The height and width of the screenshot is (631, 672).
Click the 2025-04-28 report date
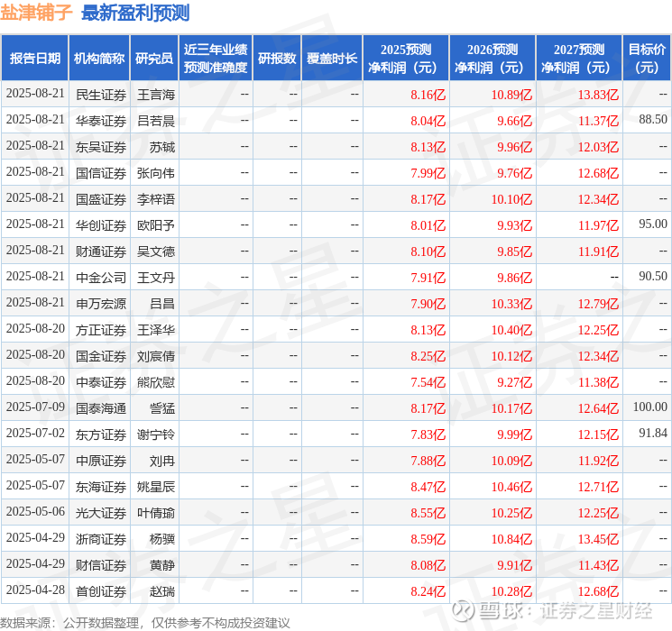tap(35, 590)
